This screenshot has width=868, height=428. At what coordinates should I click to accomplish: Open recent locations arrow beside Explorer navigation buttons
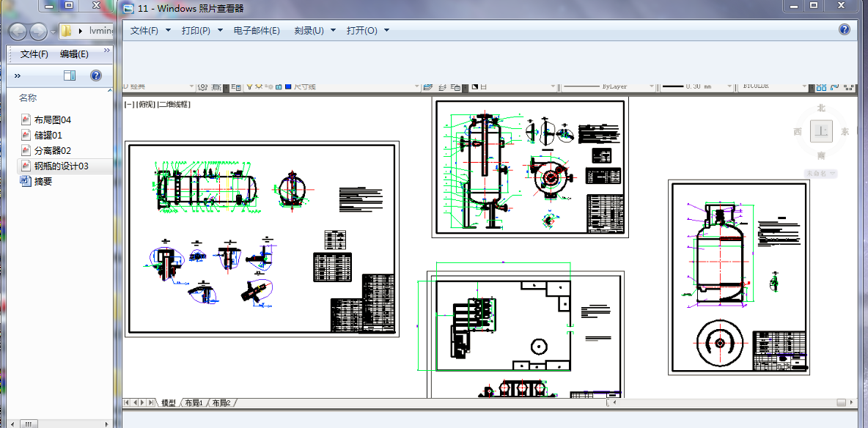53,32
